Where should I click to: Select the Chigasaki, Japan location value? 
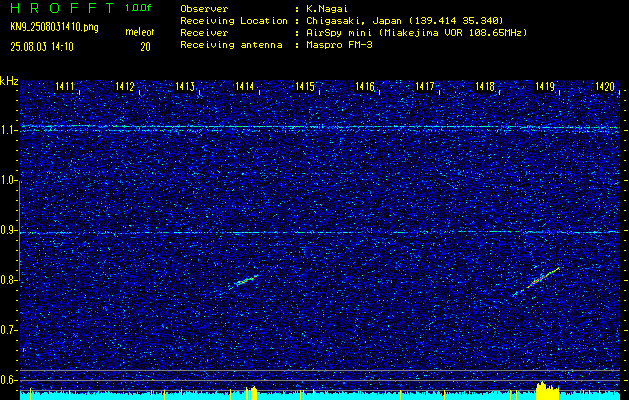click(405, 21)
